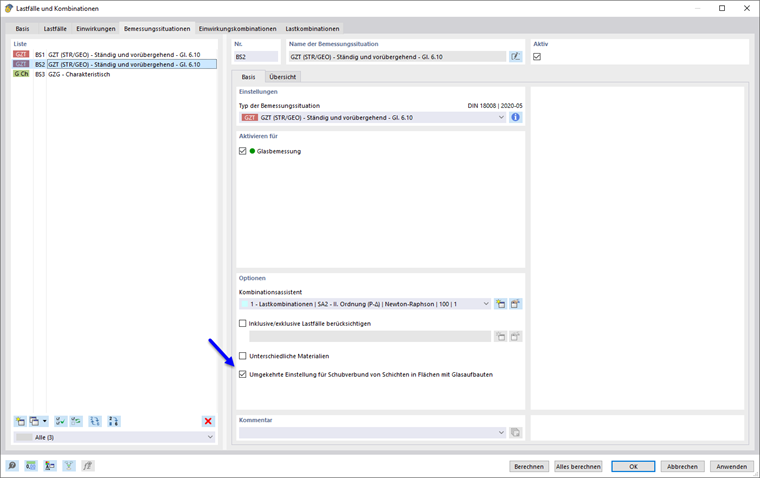Screen dimensions: 760x478
Task: Click the disabled new icon under Inklusive/exklusive Lastfälle
Action: point(500,336)
